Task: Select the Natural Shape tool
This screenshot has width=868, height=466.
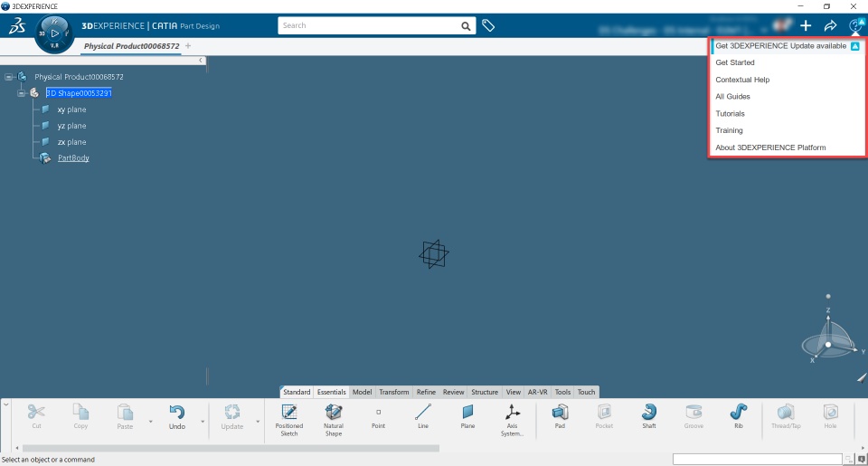Action: pyautogui.click(x=334, y=420)
